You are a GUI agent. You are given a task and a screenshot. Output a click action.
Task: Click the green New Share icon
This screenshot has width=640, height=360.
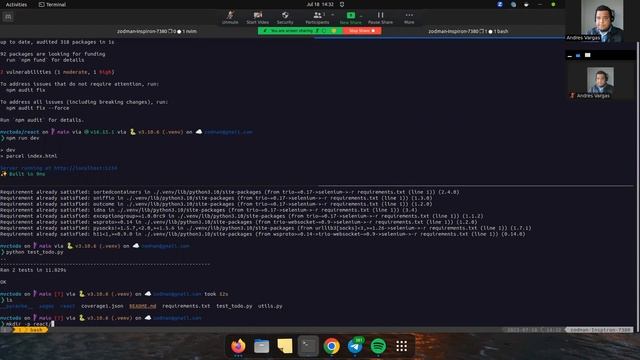351,15
